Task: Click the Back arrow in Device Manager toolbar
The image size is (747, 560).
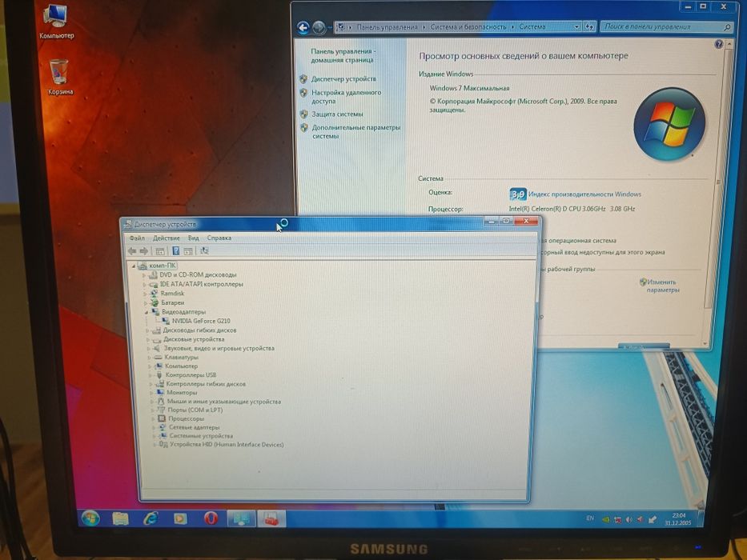Action: [x=132, y=251]
